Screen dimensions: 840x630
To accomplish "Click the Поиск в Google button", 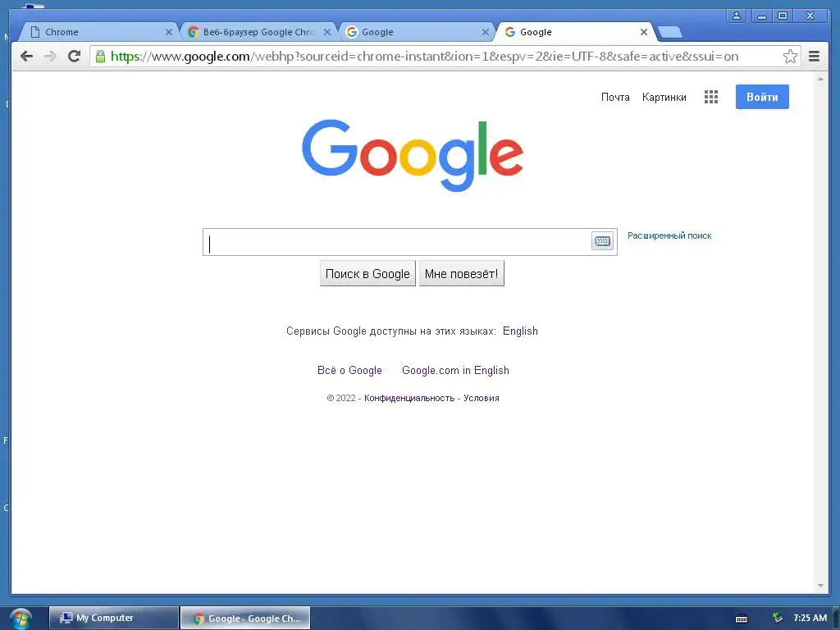I will click(x=367, y=274).
